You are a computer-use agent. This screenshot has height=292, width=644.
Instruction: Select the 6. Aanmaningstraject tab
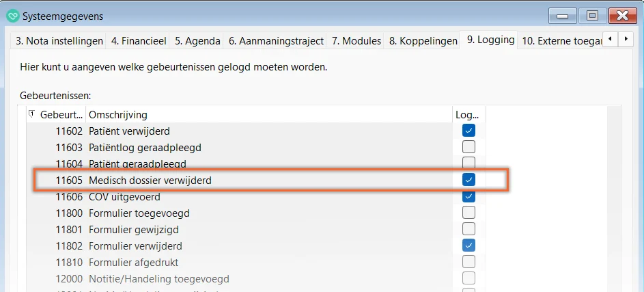[276, 41]
